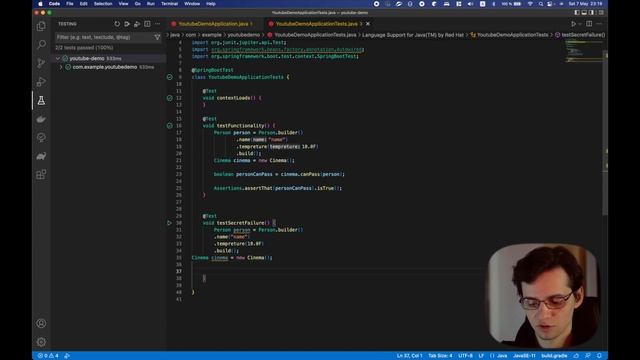Click LF line ending in status bar

pos(481,356)
